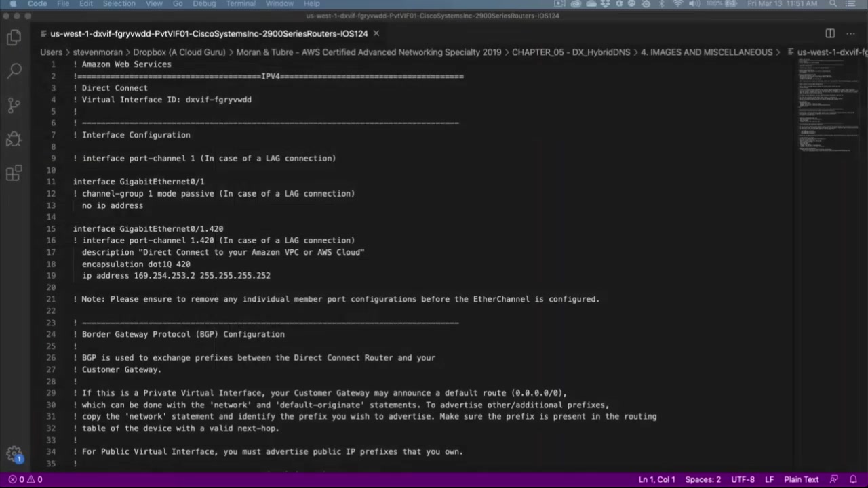868x488 pixels.
Task: Expand the Users breadcrumb
Action: [x=52, y=52]
